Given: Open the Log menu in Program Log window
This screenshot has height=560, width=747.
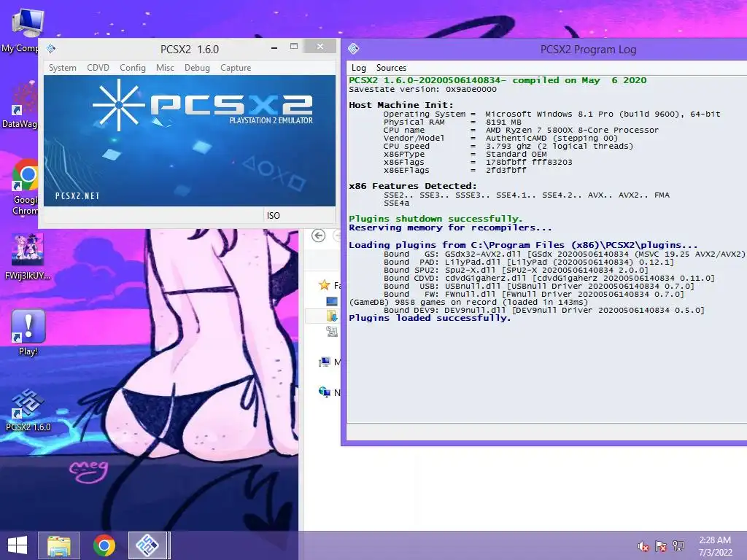Looking at the screenshot, I should pos(358,68).
